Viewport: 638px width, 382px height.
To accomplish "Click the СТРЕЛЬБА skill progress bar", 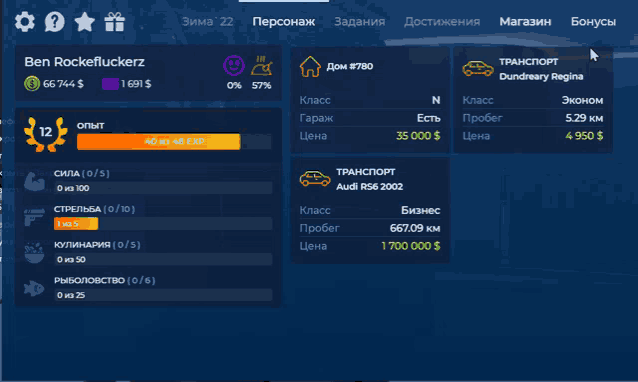I will pyautogui.click(x=163, y=223).
